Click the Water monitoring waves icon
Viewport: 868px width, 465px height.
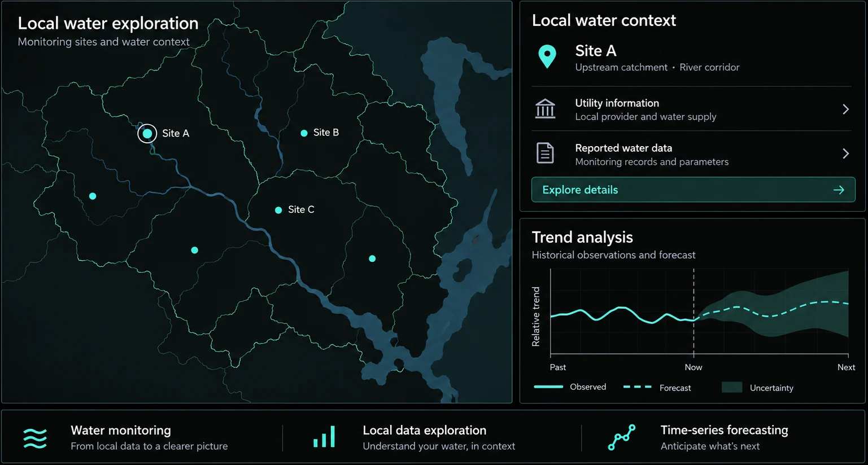tap(35, 438)
